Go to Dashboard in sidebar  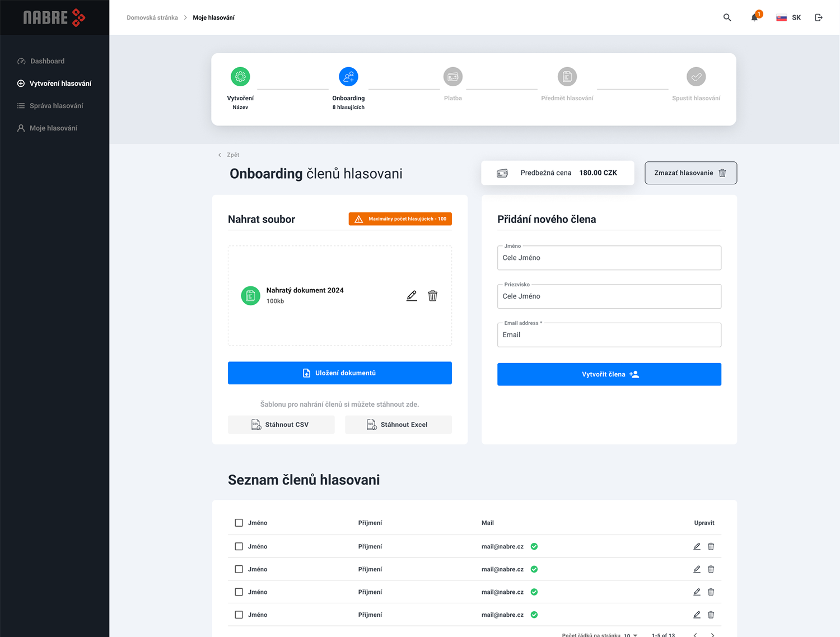pos(47,61)
